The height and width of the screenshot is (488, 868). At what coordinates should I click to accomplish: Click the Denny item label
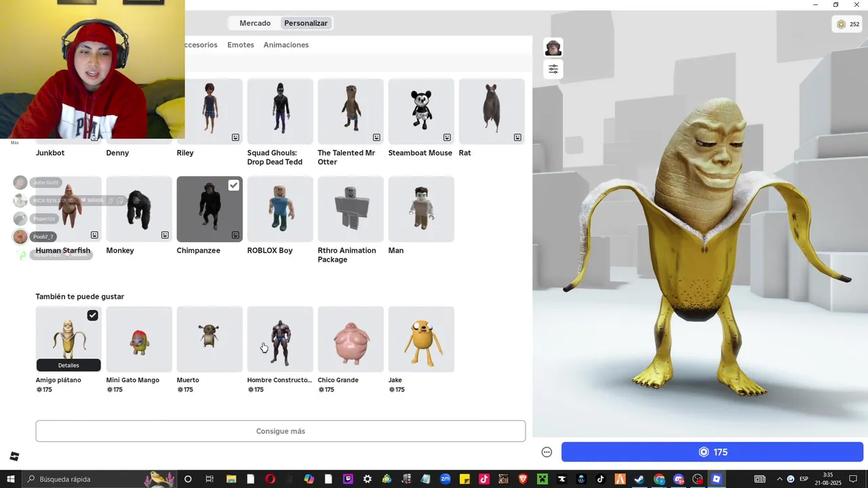[x=117, y=153]
